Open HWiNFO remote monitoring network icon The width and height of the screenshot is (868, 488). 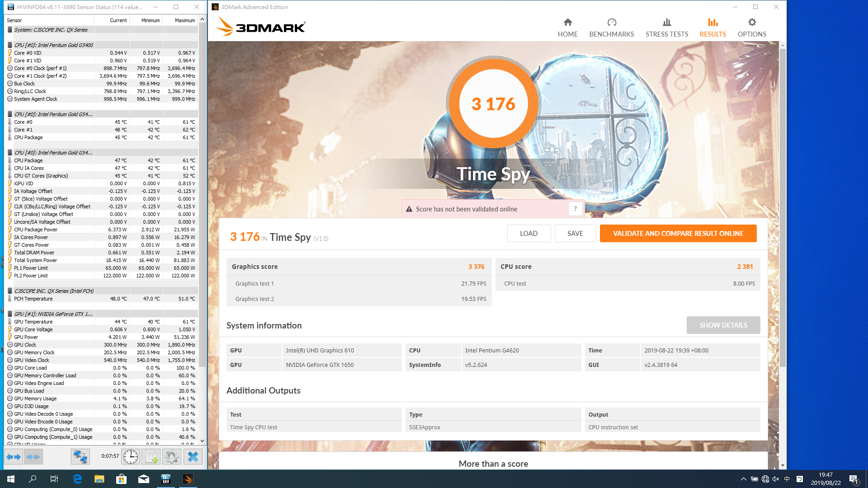pos(80,457)
